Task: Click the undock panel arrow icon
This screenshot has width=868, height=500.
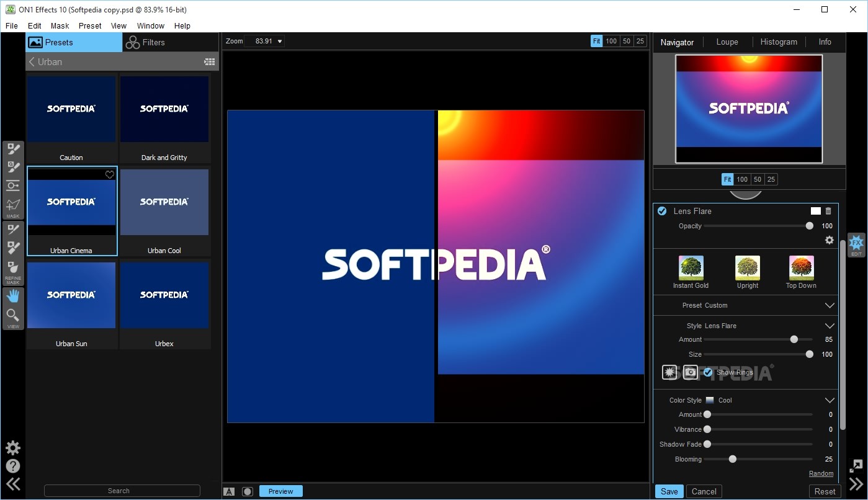Action: (856, 465)
